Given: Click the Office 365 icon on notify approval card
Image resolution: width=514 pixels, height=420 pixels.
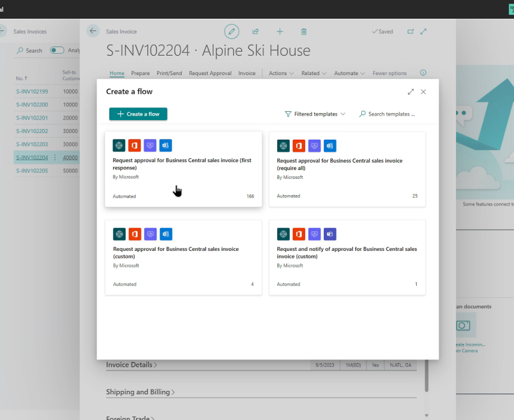Looking at the screenshot, I should (298, 234).
